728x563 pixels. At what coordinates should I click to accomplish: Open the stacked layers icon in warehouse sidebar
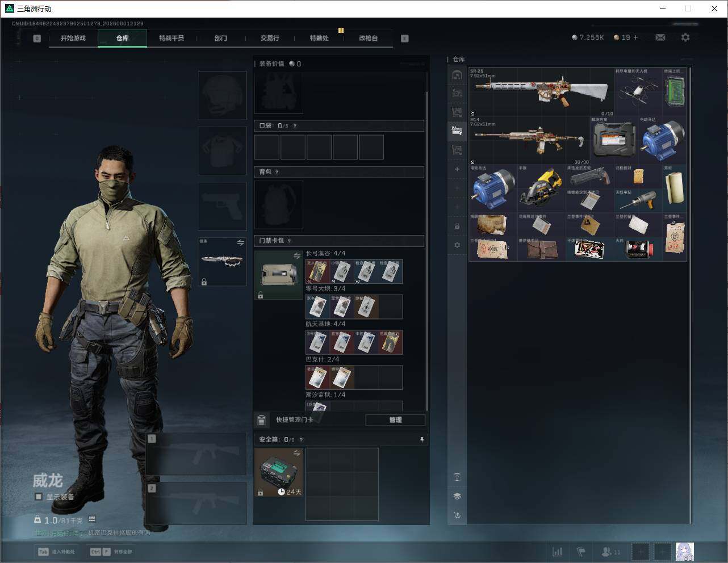pos(457,496)
